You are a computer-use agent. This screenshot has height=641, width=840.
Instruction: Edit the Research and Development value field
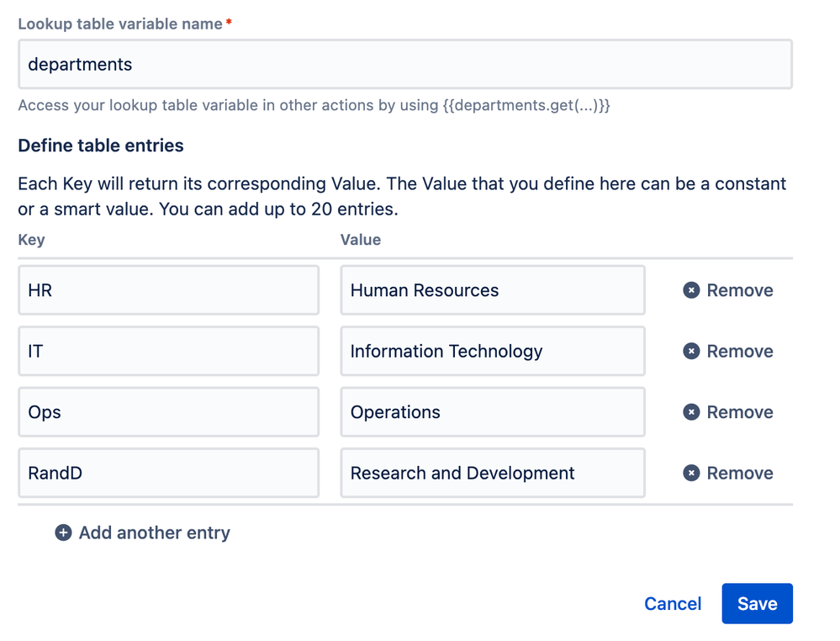click(x=492, y=473)
